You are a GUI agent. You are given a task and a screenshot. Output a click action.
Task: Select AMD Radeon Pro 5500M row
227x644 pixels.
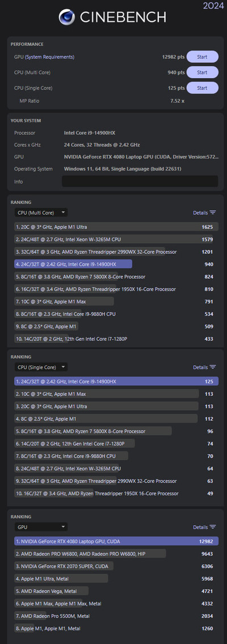[116, 616]
